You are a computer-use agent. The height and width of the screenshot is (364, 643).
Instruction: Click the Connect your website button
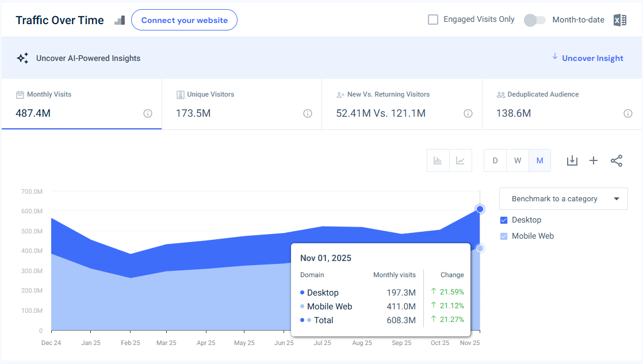pyautogui.click(x=184, y=20)
